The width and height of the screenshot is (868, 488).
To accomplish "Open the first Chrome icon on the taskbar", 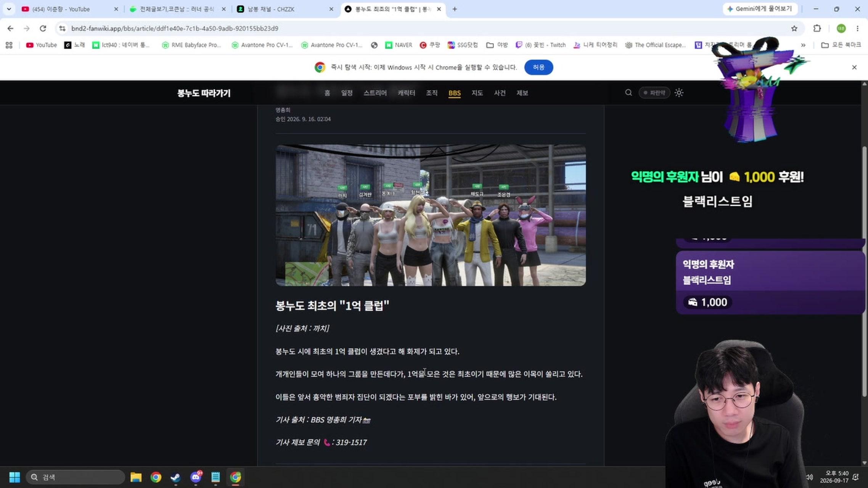I will click(x=156, y=477).
